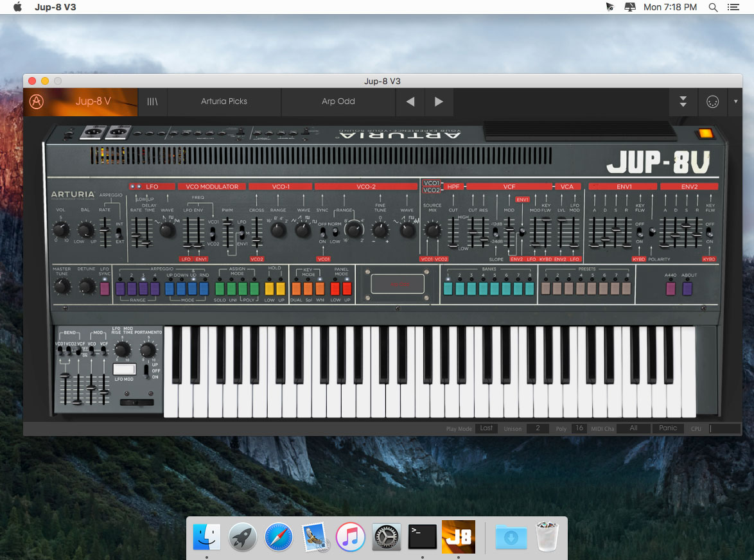Adjust the Arpeggio RATE slider
Screen dimensions: 754x560
104,232
